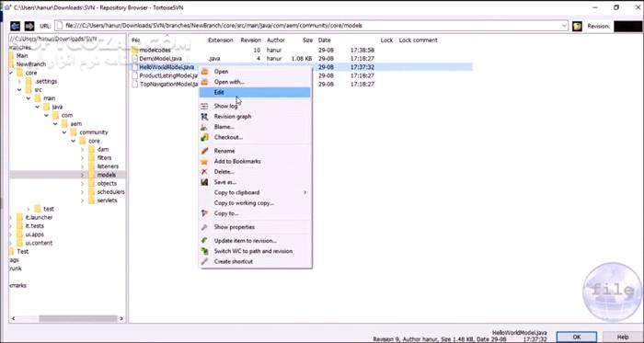
Task: Click the back navigation arrow icon
Action: pyautogui.click(x=15, y=26)
